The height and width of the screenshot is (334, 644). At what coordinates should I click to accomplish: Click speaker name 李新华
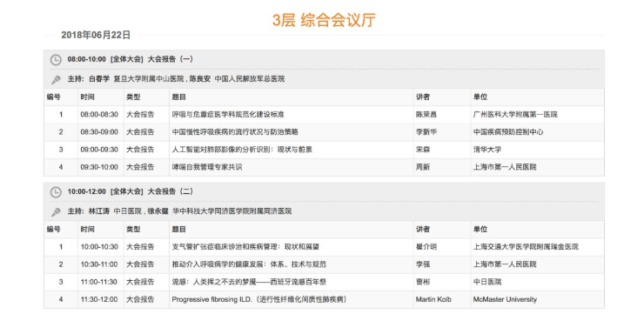(426, 132)
